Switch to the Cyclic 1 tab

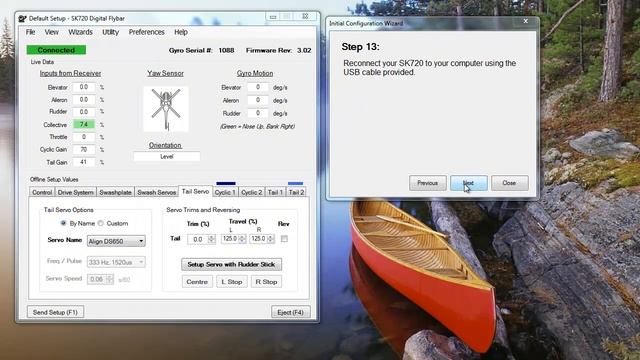tap(225, 192)
